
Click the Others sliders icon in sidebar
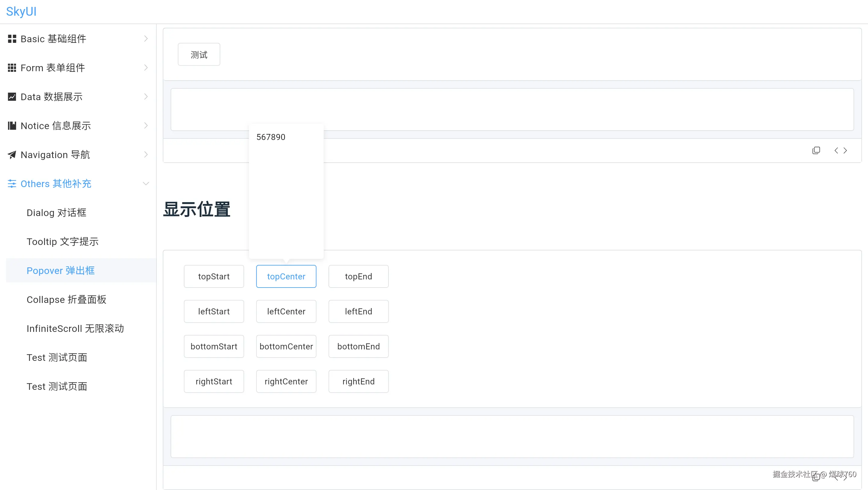pos(12,184)
